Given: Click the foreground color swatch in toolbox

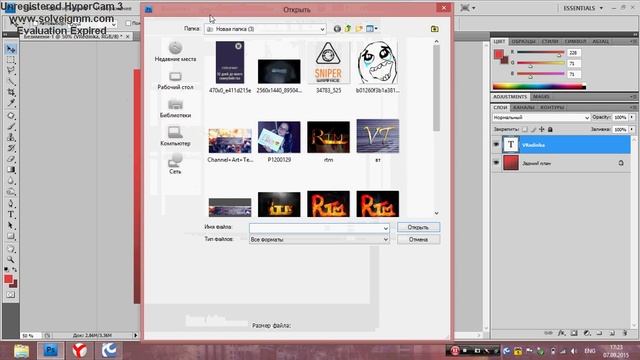Looking at the screenshot, I should point(8,279).
